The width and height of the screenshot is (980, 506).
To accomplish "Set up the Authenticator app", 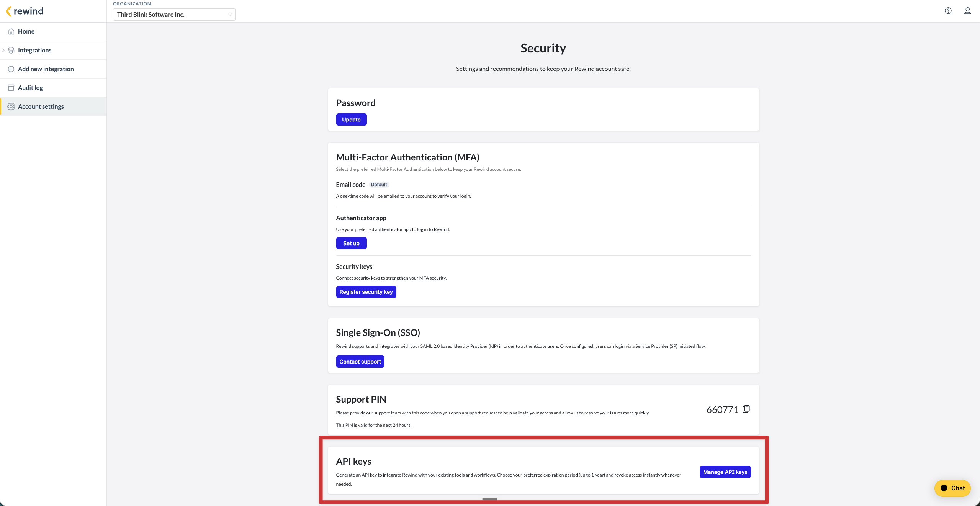I will (351, 243).
